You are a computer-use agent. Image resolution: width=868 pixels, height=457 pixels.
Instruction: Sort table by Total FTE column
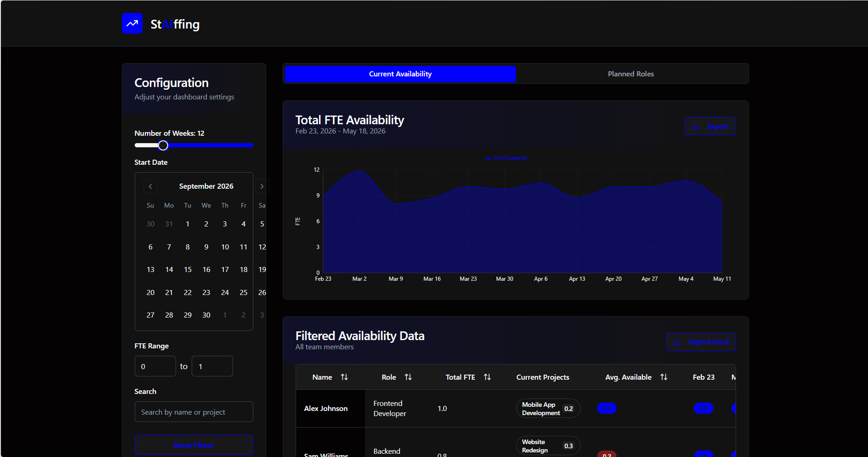[487, 377]
